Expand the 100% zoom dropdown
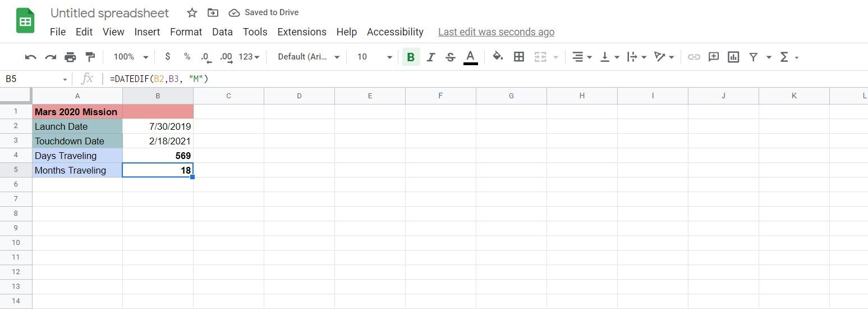The image size is (868, 309). pyautogui.click(x=131, y=57)
